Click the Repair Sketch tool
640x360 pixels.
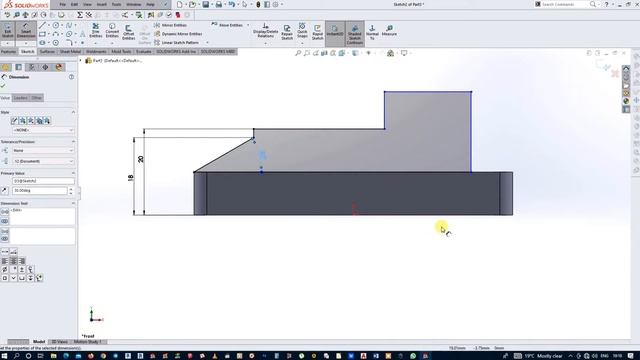coord(287,32)
